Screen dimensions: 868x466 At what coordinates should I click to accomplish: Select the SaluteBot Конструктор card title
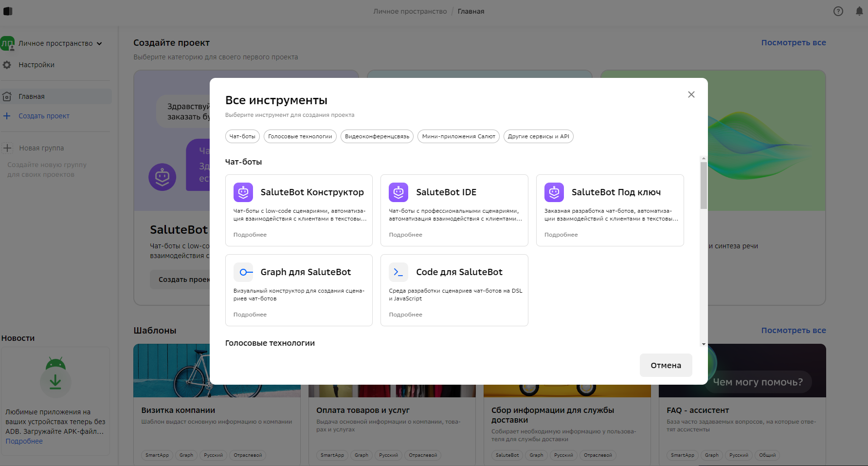tap(312, 192)
